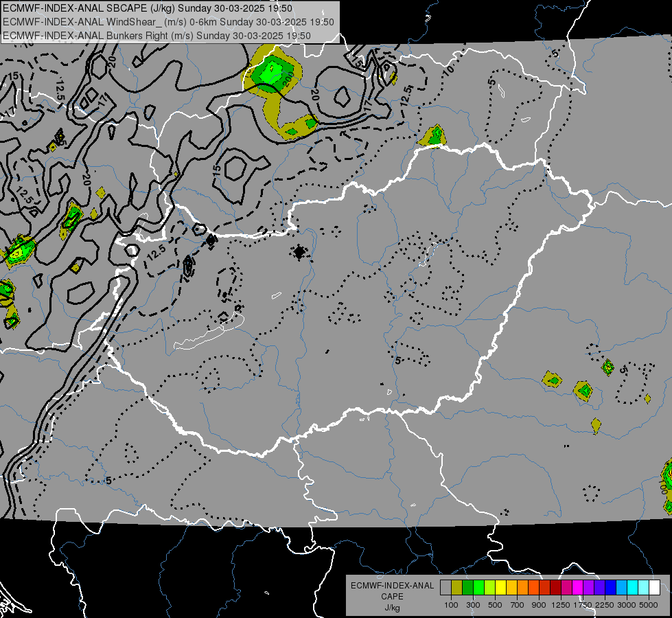Click the legend value 3000
The height and width of the screenshot is (618, 672).
coord(627,605)
